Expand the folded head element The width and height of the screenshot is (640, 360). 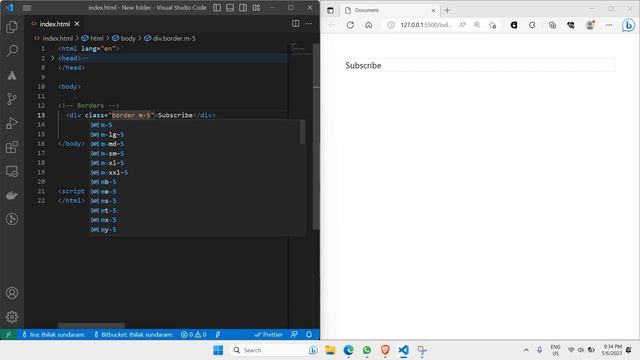pos(53,58)
